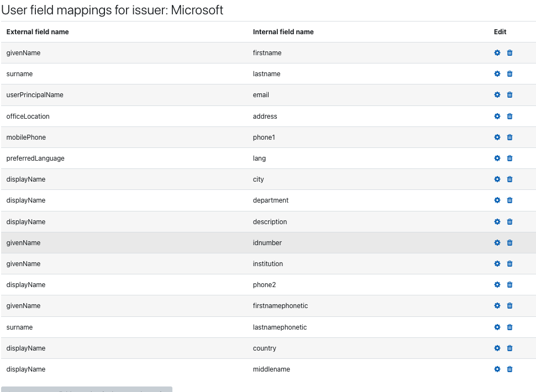536x392 pixels.
Task: Trash the lastnamephonetic mapping
Action: 509,327
